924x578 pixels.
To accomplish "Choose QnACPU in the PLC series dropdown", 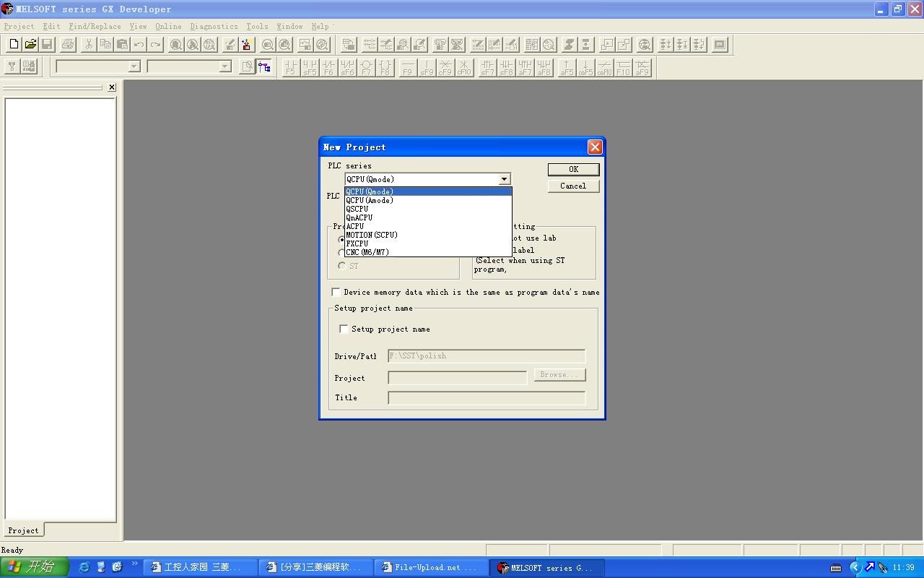I will pyautogui.click(x=359, y=217).
